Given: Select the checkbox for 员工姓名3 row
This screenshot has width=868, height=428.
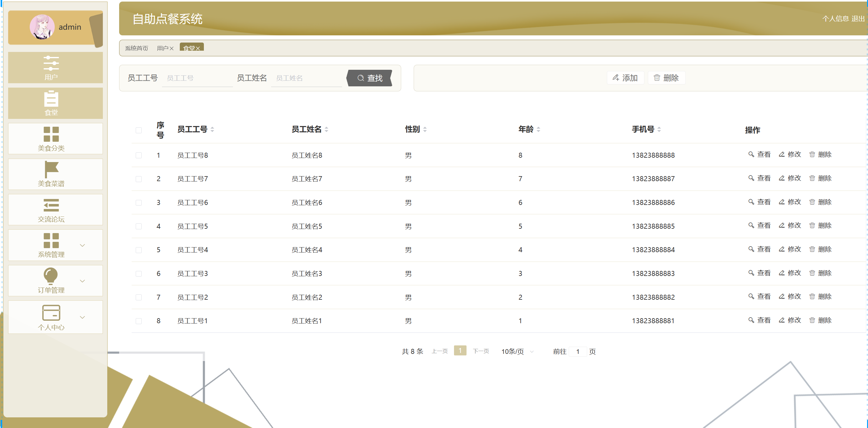Looking at the screenshot, I should click(x=139, y=273).
